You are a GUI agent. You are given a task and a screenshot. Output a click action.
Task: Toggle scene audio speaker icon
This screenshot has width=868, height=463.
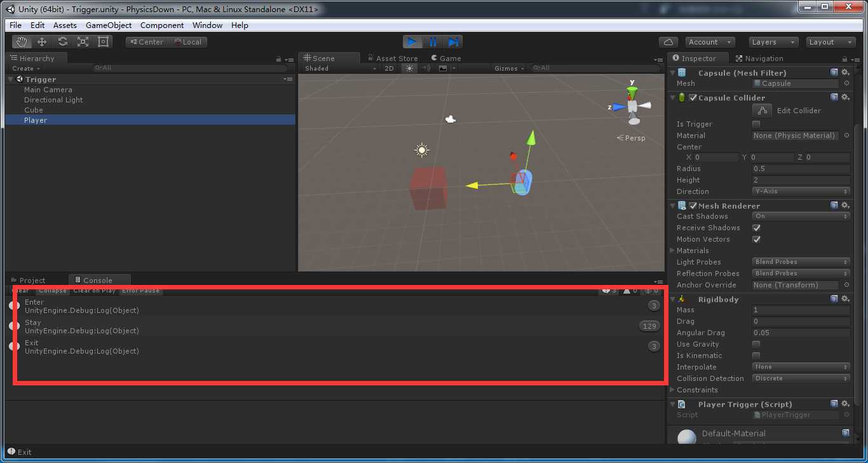pyautogui.click(x=427, y=68)
